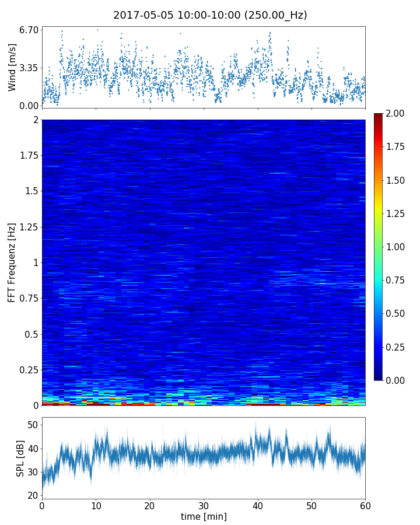420x525 pixels.
Task: Click the 'time [min]' axis label
Action: [204, 516]
